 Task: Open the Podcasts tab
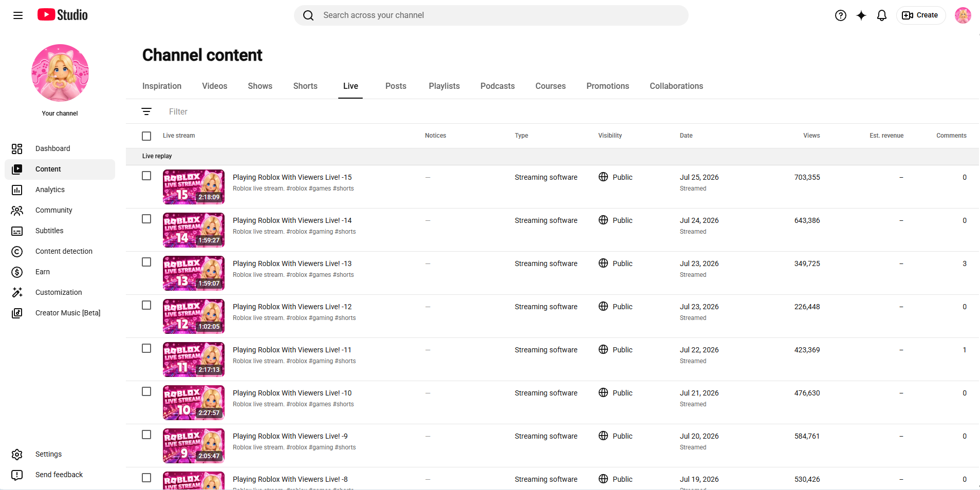(x=497, y=86)
